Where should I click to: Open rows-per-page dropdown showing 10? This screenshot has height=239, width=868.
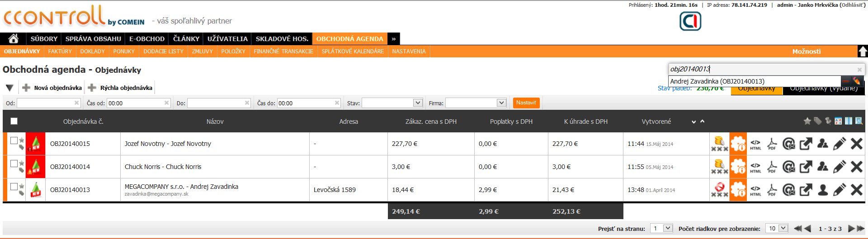pos(777,229)
